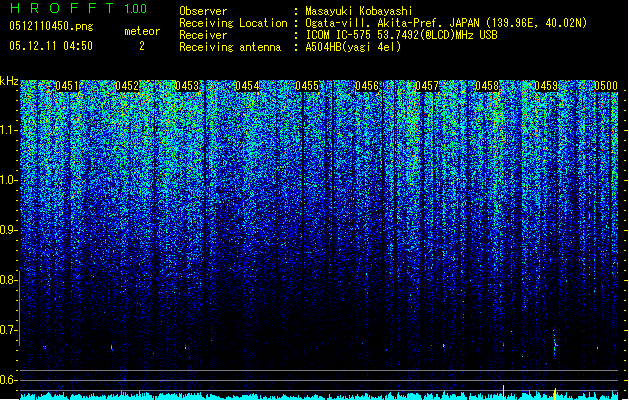Click the vertical meteor echo streak near 0459
The width and height of the screenshot is (629, 400).
click(555, 343)
